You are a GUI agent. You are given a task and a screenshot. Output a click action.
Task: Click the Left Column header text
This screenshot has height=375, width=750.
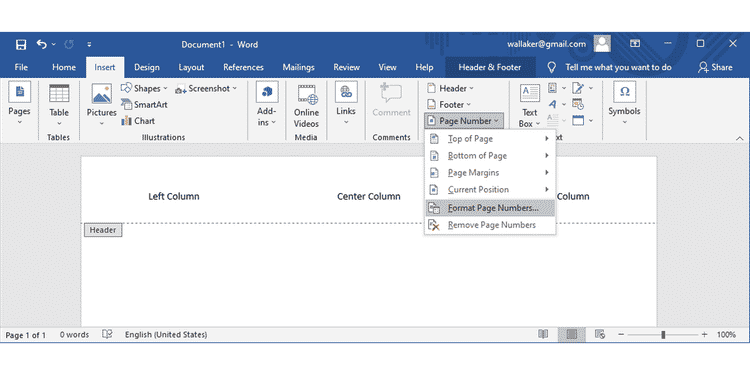tap(174, 197)
